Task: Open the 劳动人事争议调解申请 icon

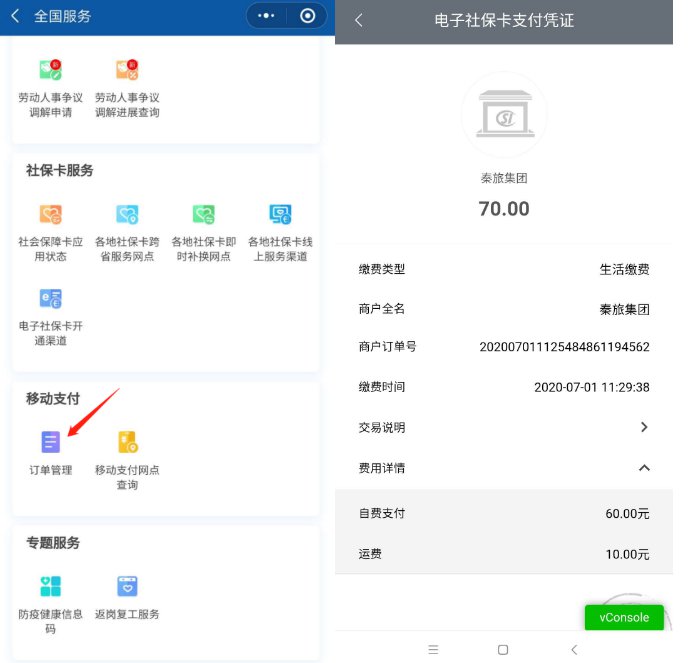Action: pyautogui.click(x=51, y=70)
